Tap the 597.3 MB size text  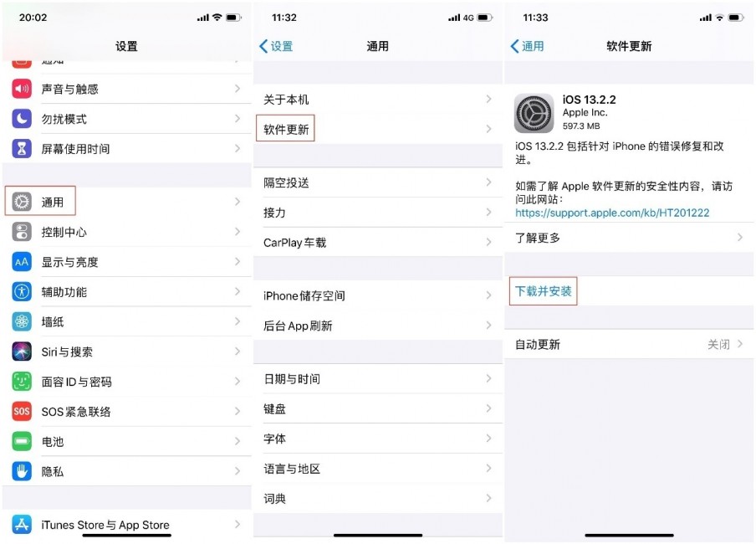[x=581, y=126]
